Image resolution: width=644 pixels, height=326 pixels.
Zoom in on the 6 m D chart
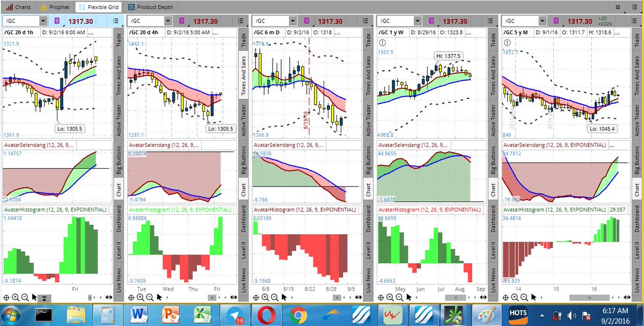coord(265,297)
